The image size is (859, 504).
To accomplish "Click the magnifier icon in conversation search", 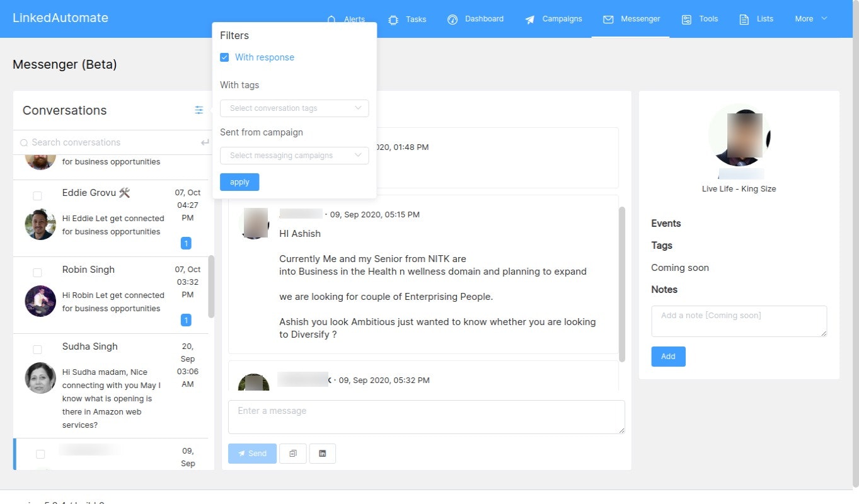I will pos(23,142).
